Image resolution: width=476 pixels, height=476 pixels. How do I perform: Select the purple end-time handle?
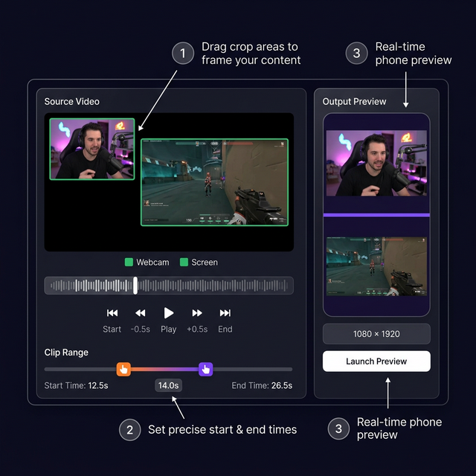click(x=205, y=369)
